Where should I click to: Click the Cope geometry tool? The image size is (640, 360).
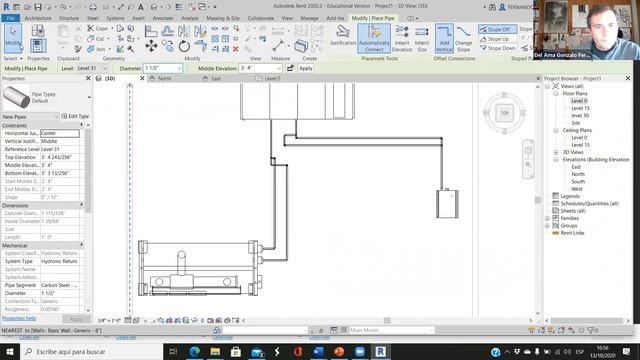click(x=97, y=29)
